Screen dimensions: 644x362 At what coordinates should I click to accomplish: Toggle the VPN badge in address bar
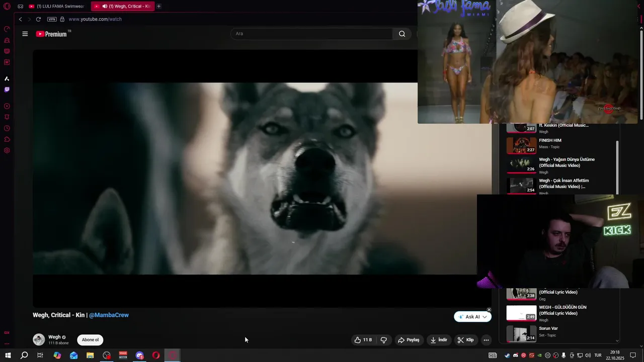52,19
